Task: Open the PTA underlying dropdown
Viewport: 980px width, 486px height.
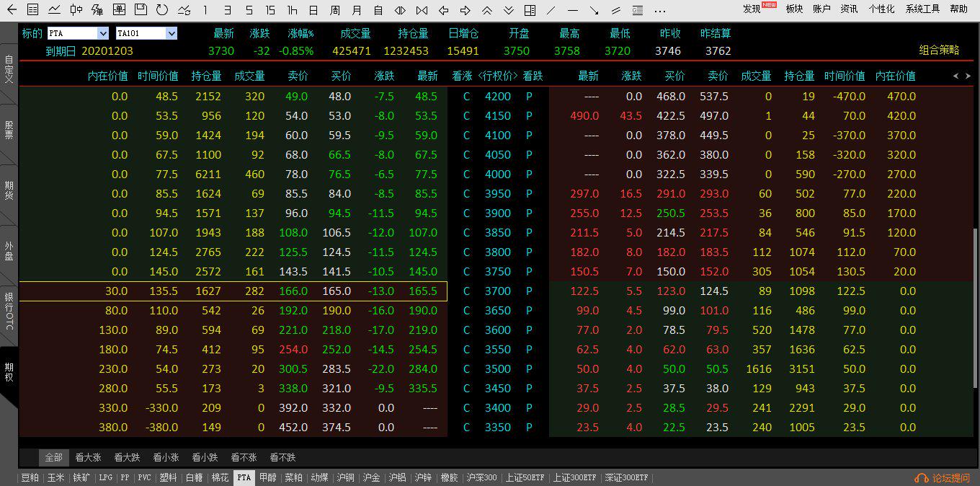Action: 102,33
